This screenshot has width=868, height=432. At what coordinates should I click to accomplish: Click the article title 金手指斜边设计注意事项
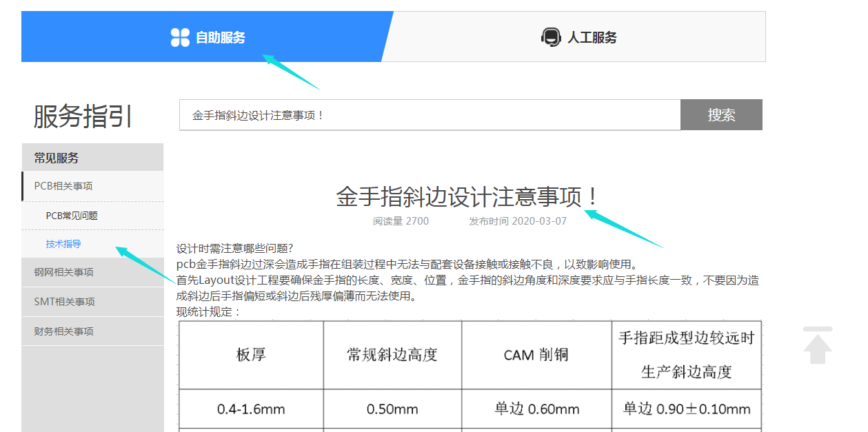coord(468,197)
